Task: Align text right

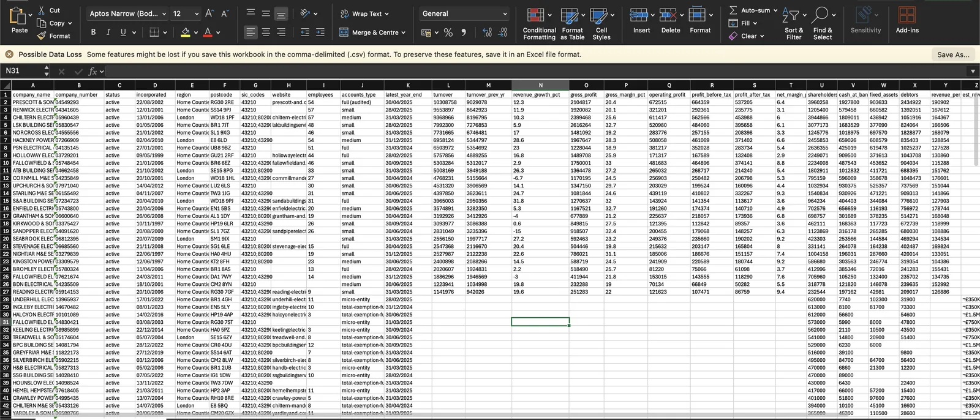Action: coord(281,32)
